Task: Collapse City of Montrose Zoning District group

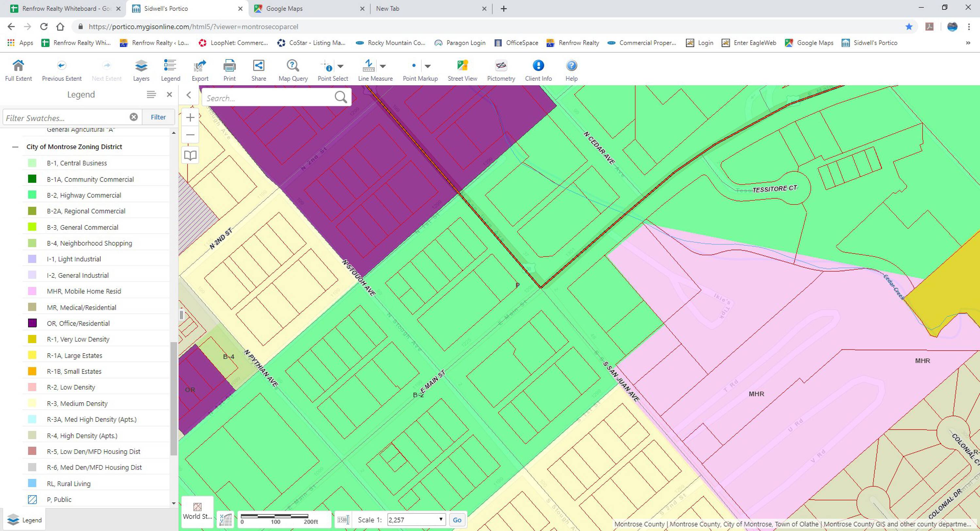Action: click(x=15, y=147)
